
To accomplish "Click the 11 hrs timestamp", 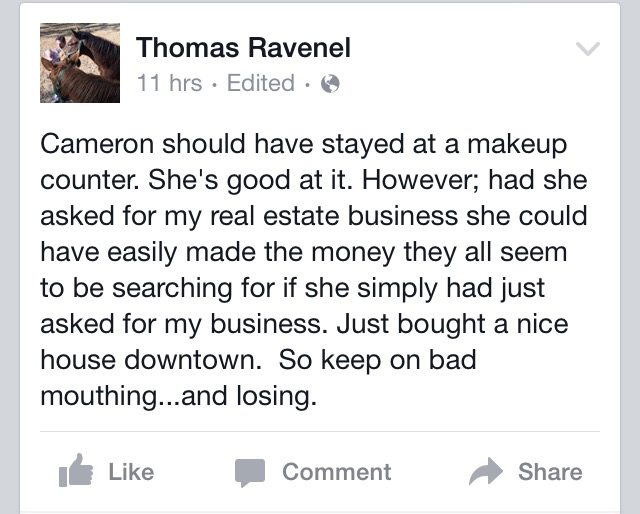I will click(169, 84).
